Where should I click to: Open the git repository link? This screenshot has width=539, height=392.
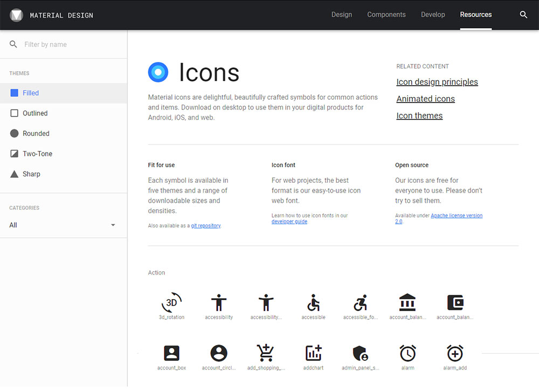pyautogui.click(x=205, y=225)
